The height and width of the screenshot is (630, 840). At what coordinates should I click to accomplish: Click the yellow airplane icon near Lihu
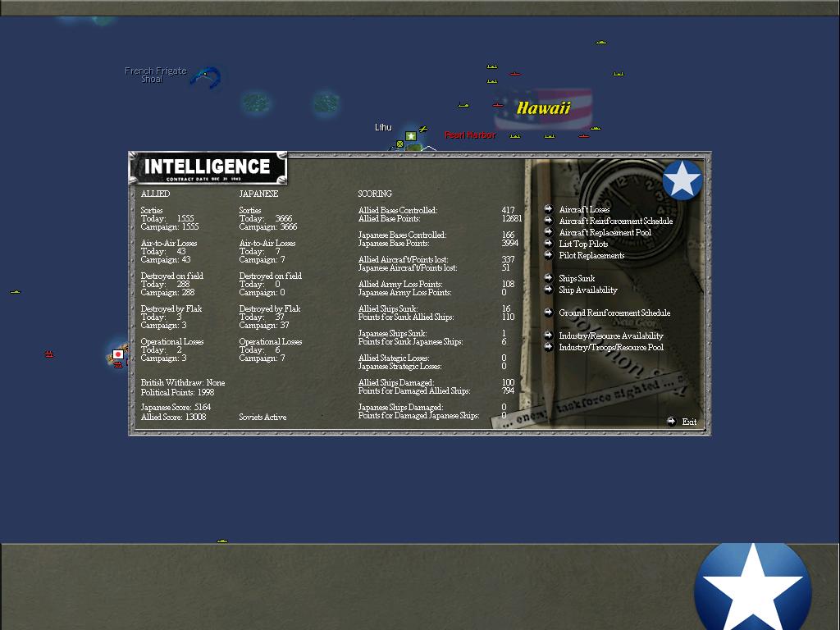pyautogui.click(x=423, y=129)
